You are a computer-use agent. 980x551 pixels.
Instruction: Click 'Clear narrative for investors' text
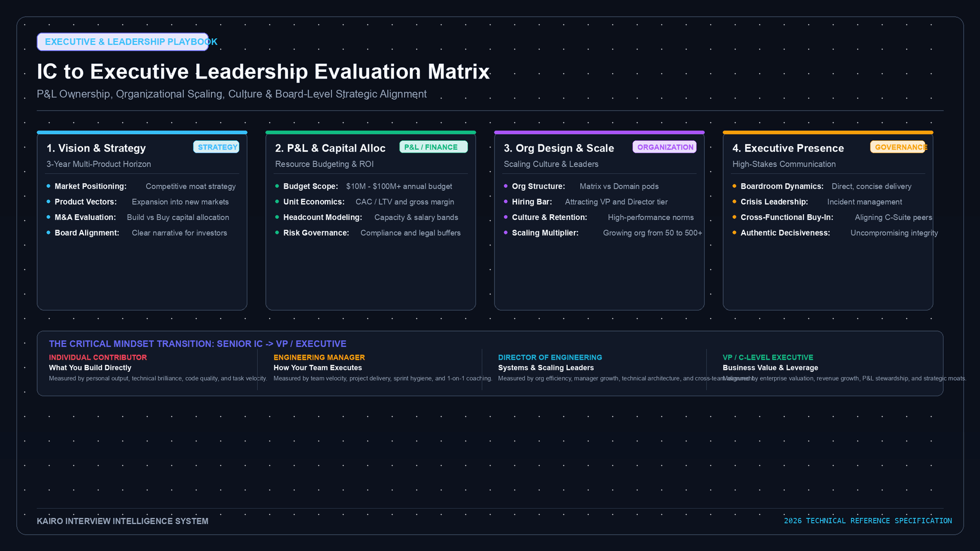179,233
